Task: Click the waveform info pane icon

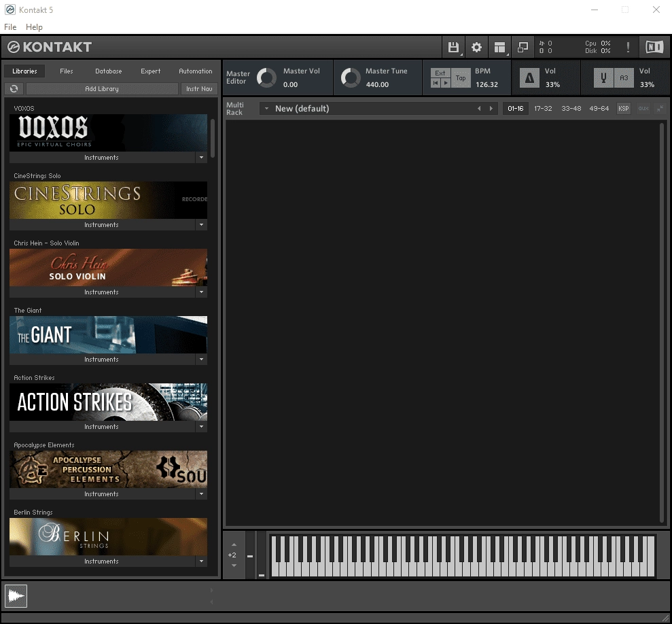Action: (x=16, y=596)
